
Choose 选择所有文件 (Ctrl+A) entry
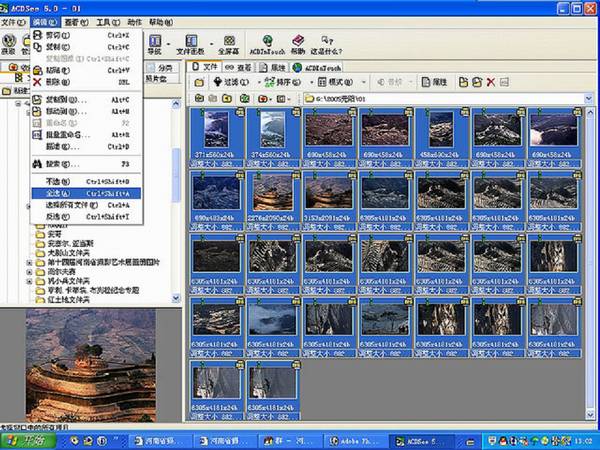pos(86,205)
